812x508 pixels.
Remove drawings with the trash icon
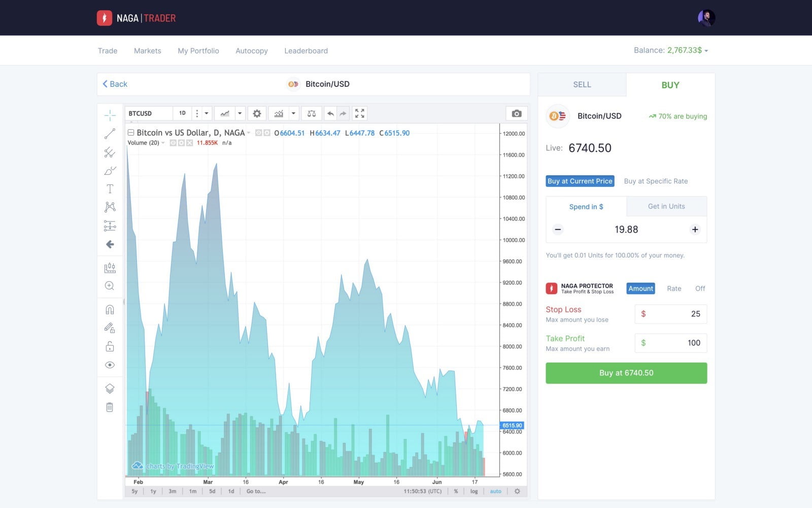(110, 407)
